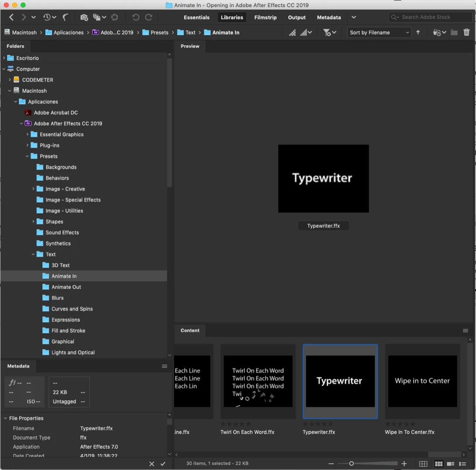This screenshot has height=470, width=476.
Task: Rotate 90° clockwise icon
Action: coord(149,17)
